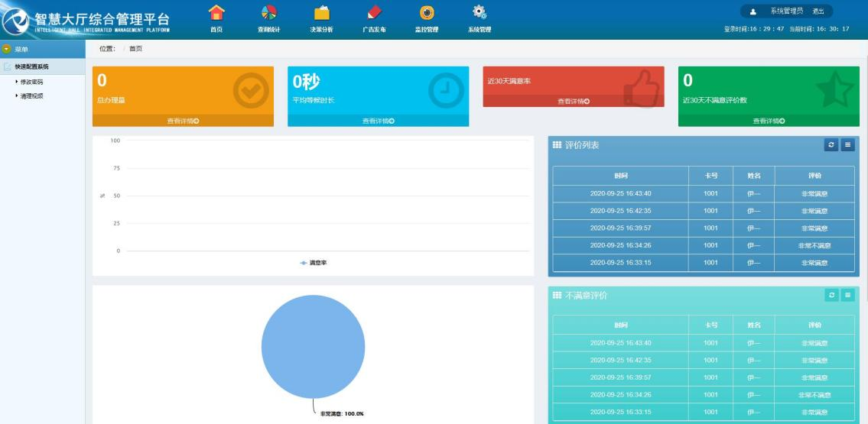
Task: Refresh the 不满意评价 panel
Action: (834, 295)
